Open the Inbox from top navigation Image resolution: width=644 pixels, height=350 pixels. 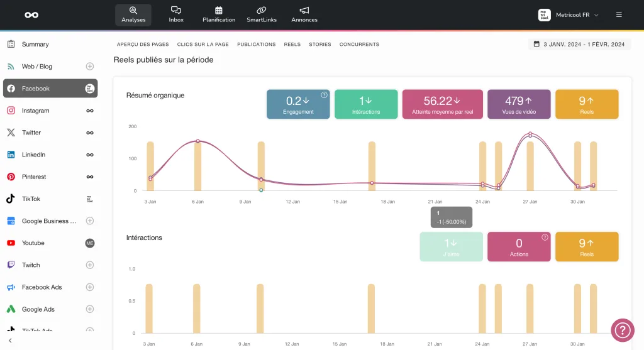(x=176, y=14)
